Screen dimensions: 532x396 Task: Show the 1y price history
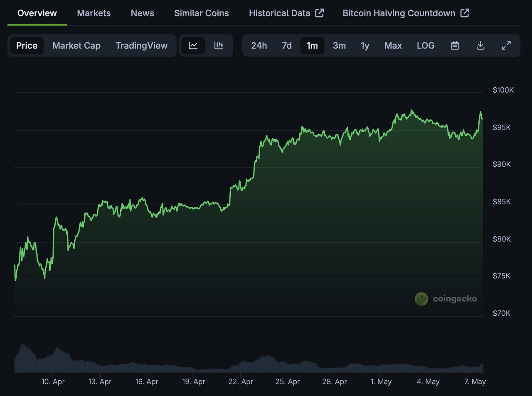[x=365, y=46]
